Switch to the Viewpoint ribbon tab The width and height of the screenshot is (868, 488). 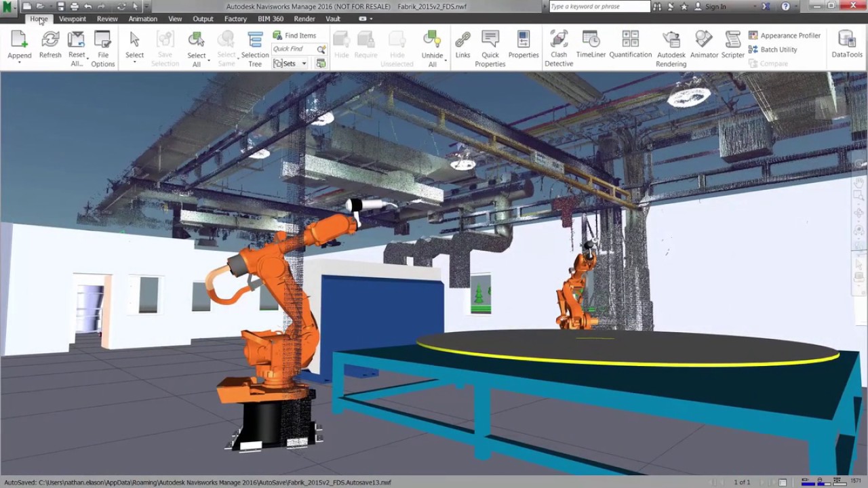coord(73,19)
